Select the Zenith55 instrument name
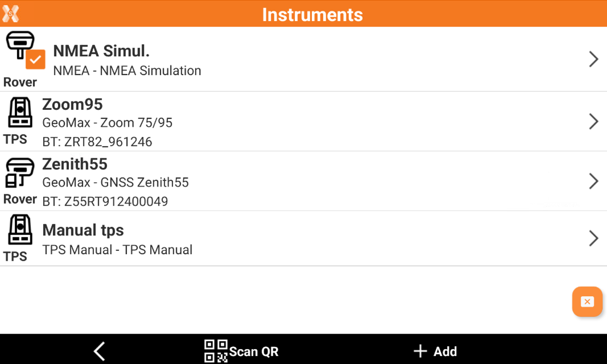 [x=75, y=164]
